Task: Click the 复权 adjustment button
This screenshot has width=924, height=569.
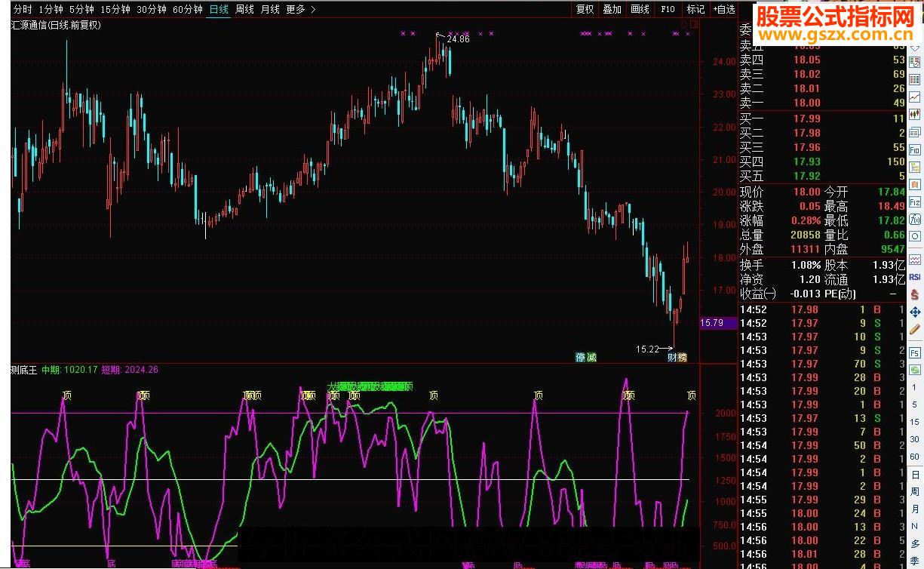Action: click(x=585, y=9)
